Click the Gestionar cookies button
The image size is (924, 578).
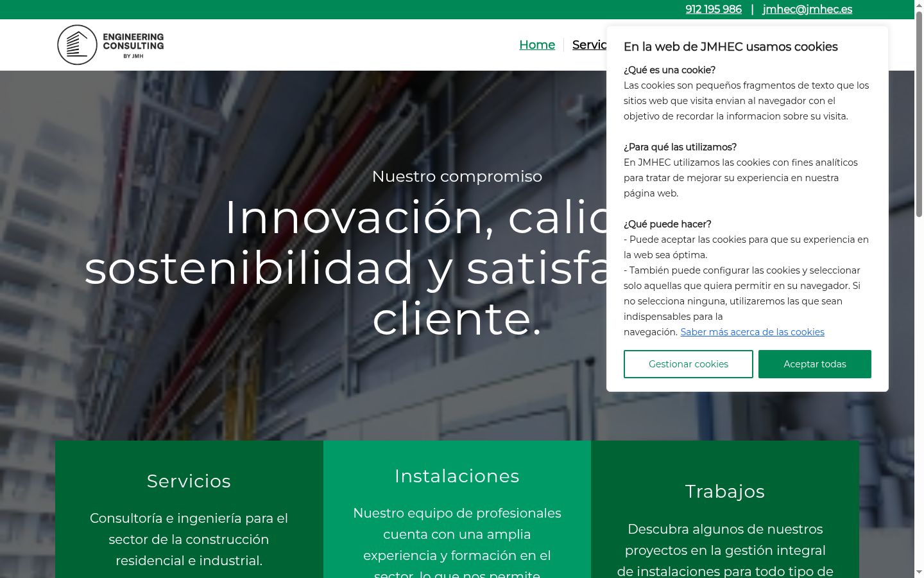coord(689,364)
